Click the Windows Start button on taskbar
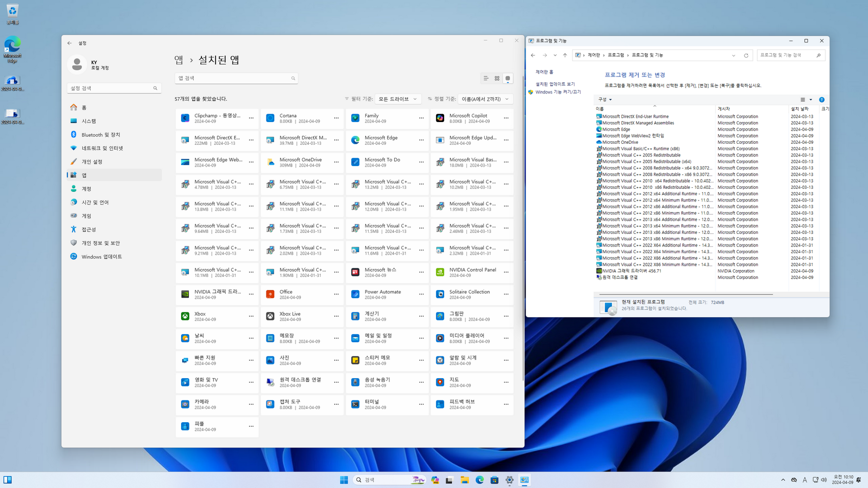The image size is (868, 488). (344, 480)
